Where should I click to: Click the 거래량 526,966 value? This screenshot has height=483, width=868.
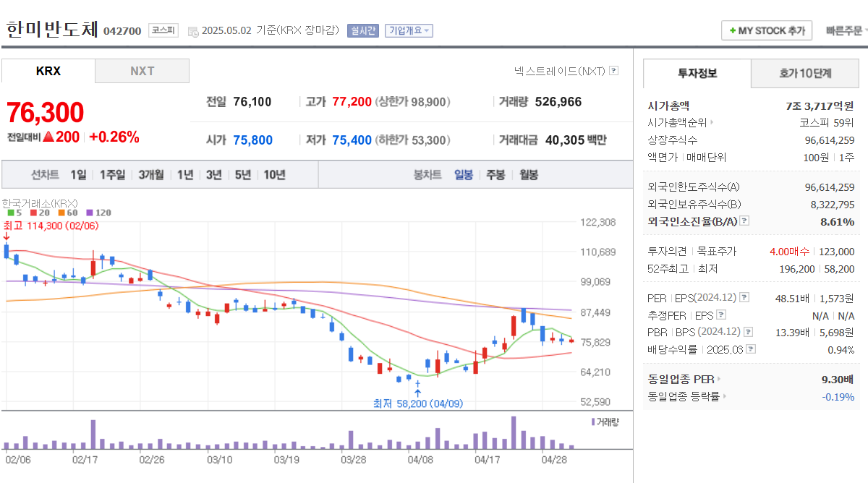point(558,102)
